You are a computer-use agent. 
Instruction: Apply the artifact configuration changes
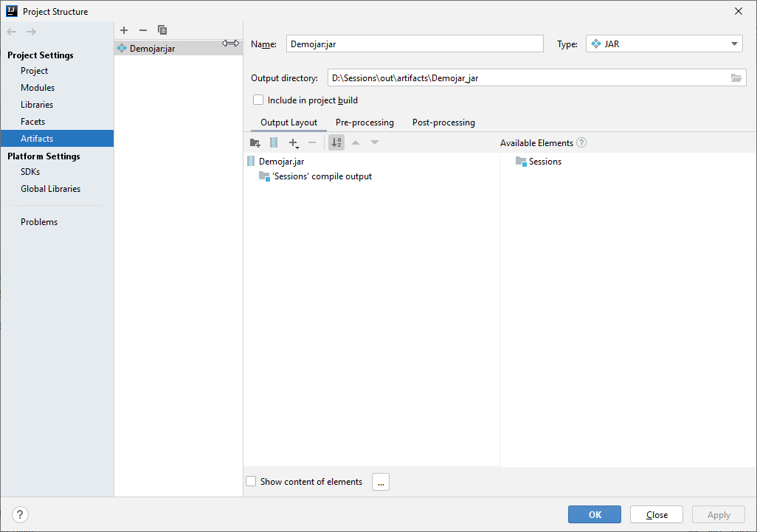[x=718, y=514]
